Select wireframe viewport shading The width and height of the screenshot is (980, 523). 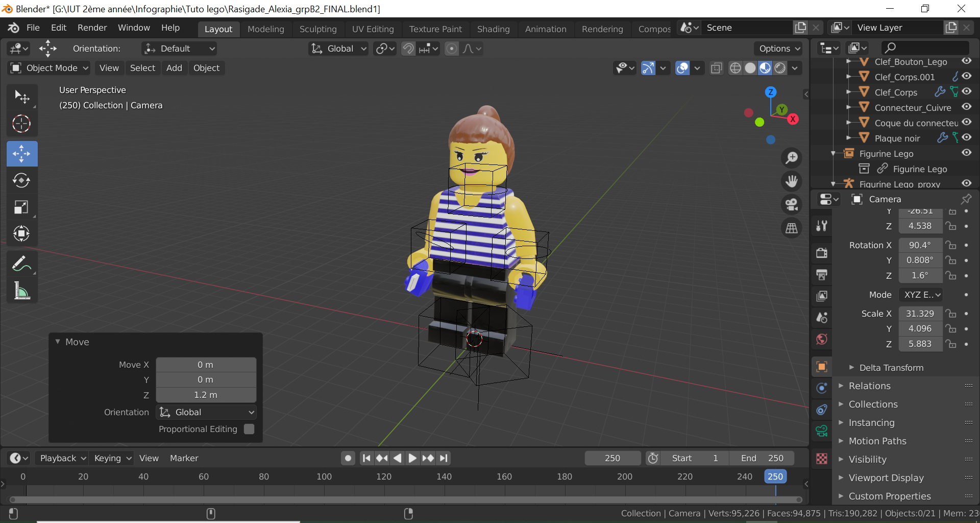(736, 68)
